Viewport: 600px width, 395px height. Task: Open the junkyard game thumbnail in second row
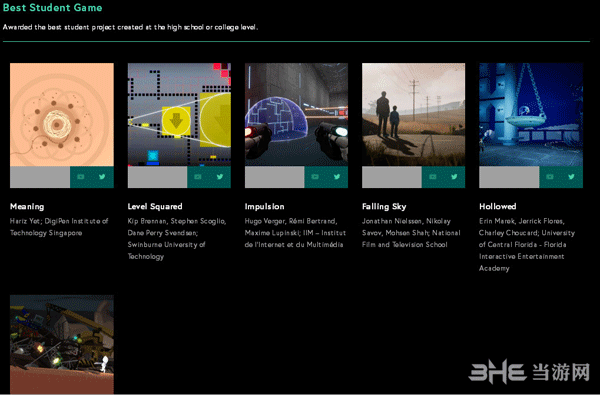(x=62, y=344)
